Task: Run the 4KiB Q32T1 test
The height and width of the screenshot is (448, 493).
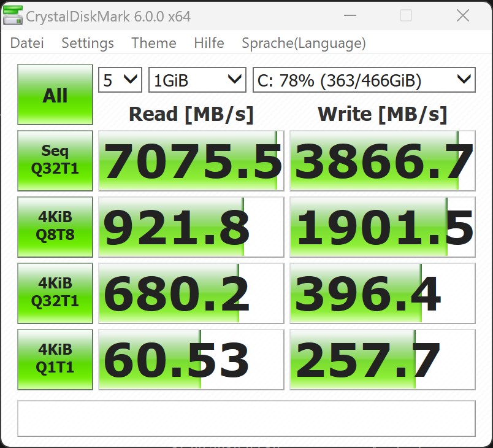Action: pyautogui.click(x=55, y=293)
